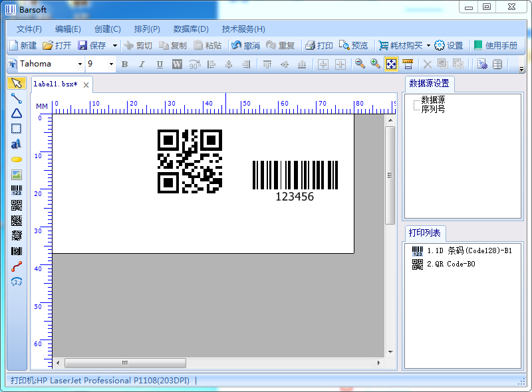
Task: Open the 技术服务(H) menu
Action: pos(243,29)
